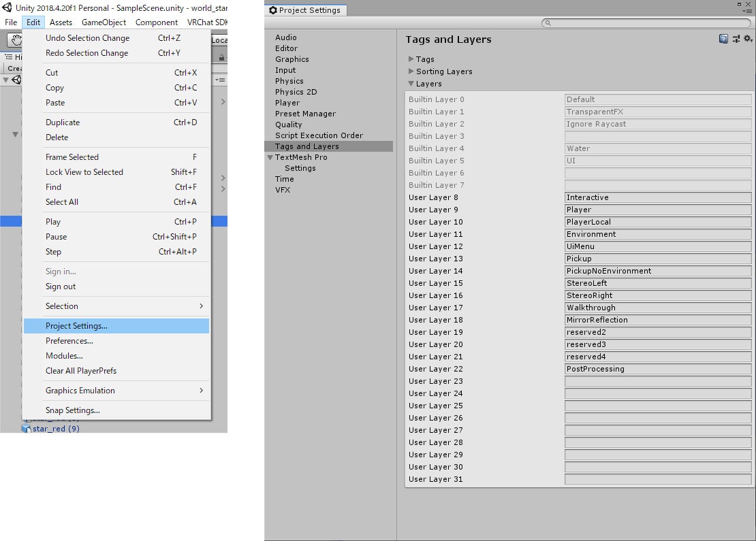Open the Graphics Emulation submenu
This screenshot has height=541, width=756.
pyautogui.click(x=116, y=390)
